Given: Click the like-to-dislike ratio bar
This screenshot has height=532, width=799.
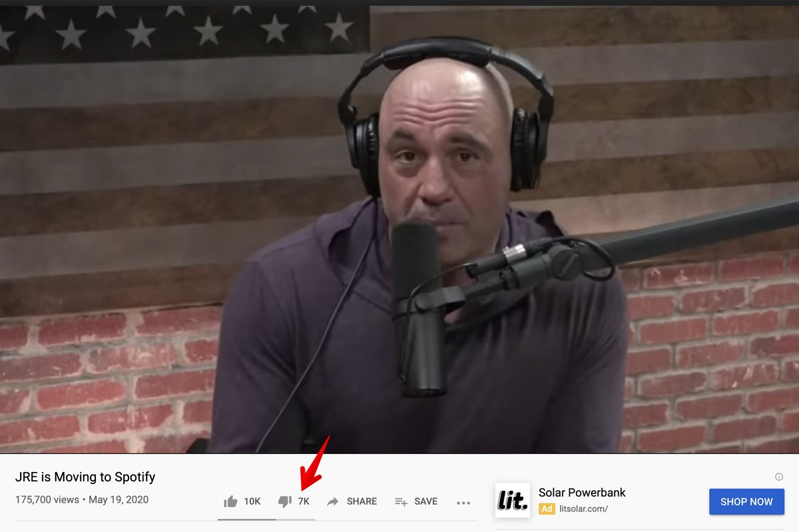Looking at the screenshot, I should (x=266, y=519).
